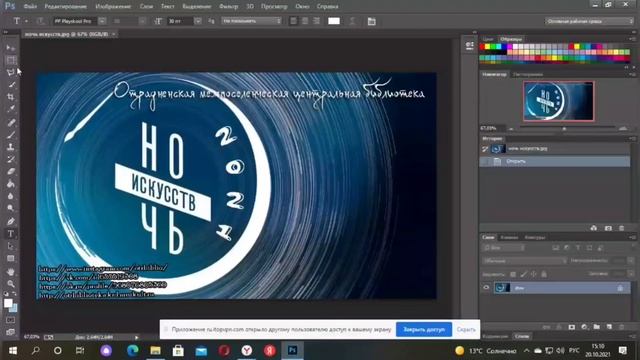Create new group folder icon in Layers panel

[x=596, y=327]
